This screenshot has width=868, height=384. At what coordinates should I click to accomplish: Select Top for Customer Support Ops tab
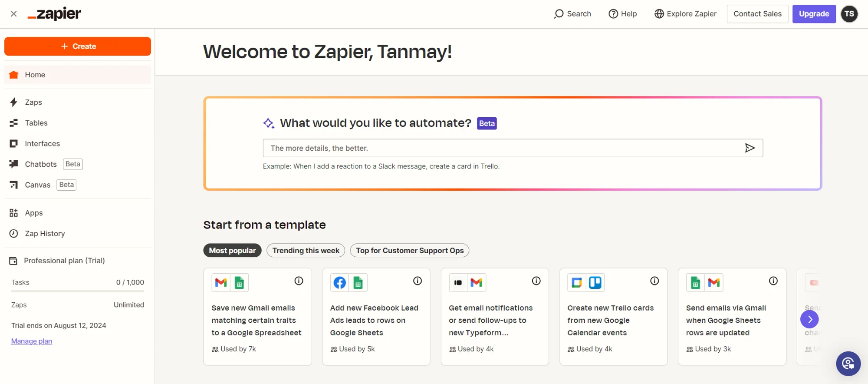point(410,251)
